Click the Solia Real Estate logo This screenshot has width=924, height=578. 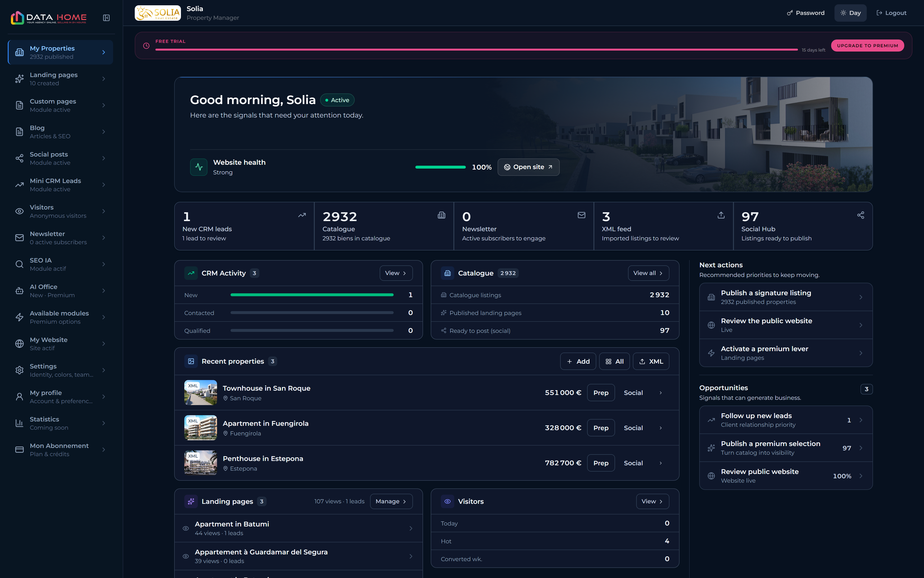point(158,13)
